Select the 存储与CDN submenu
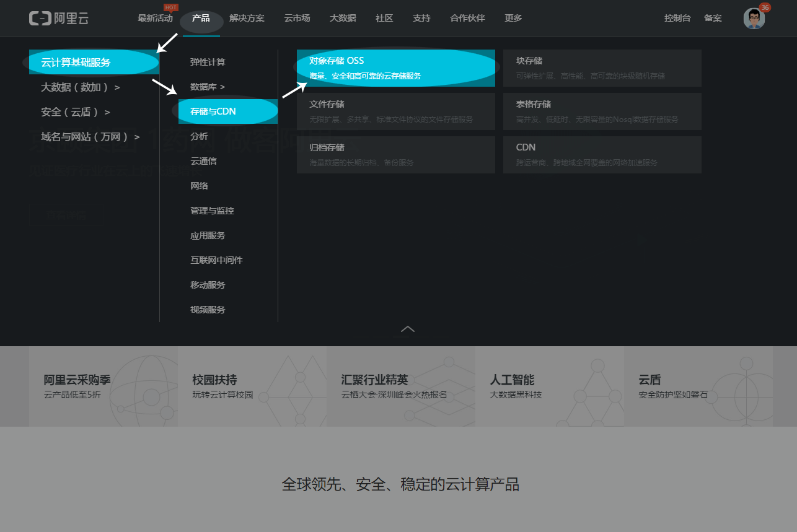This screenshot has height=532, width=797. click(228, 111)
